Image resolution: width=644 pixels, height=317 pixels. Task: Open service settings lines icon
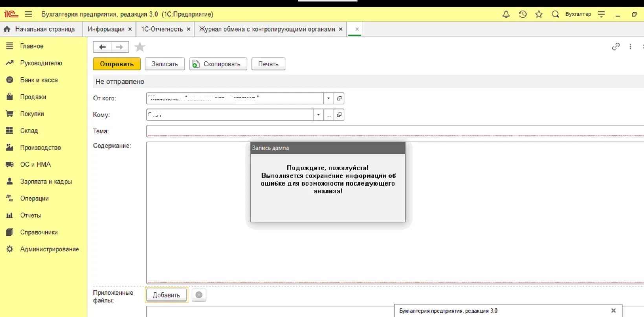pos(601,14)
